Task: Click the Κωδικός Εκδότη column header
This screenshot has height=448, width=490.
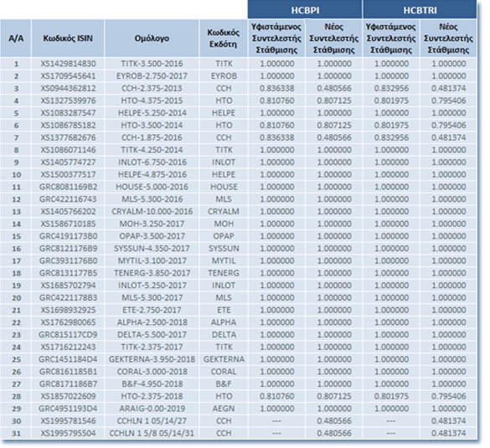Action: tap(224, 39)
